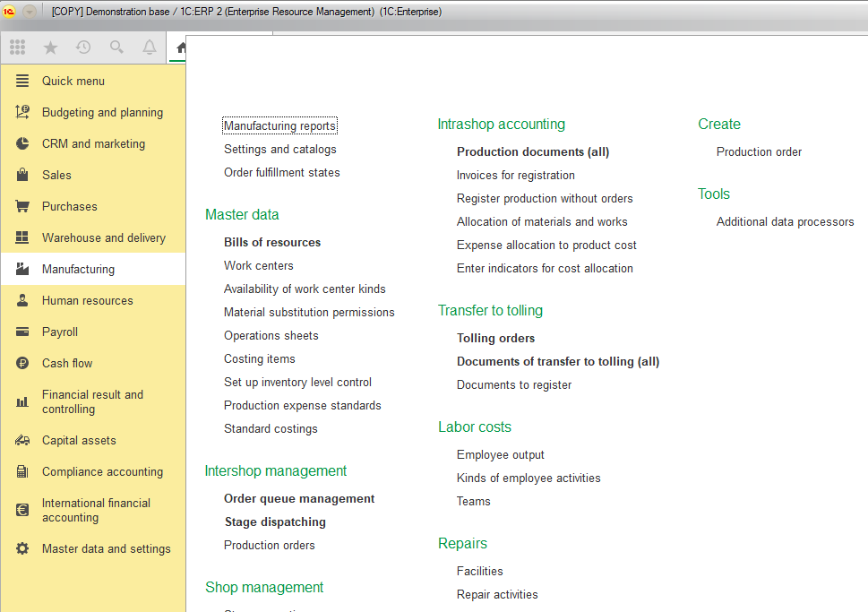The width and height of the screenshot is (868, 612).
Task: Click the 1C application logo icon
Action: 10,12
